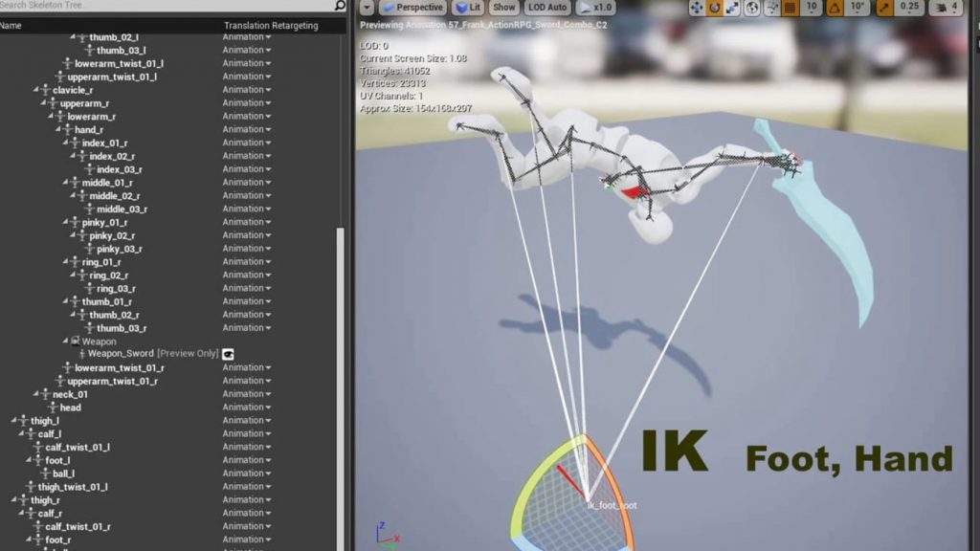Click bone icon beside index_03_r
The image size is (980, 551).
[x=90, y=169]
